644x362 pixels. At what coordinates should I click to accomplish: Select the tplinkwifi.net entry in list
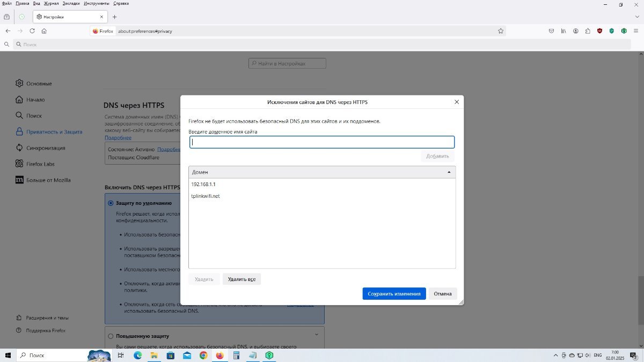tap(206, 196)
